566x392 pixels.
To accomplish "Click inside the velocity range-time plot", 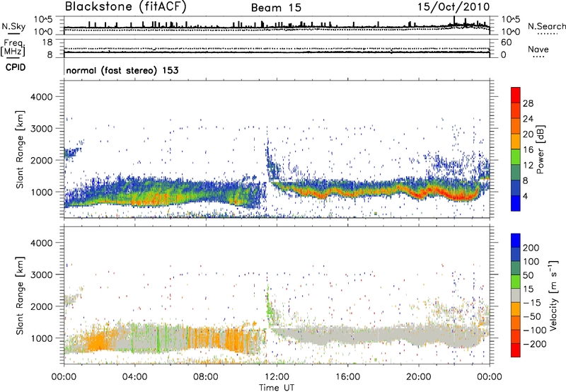I will tap(277, 294).
